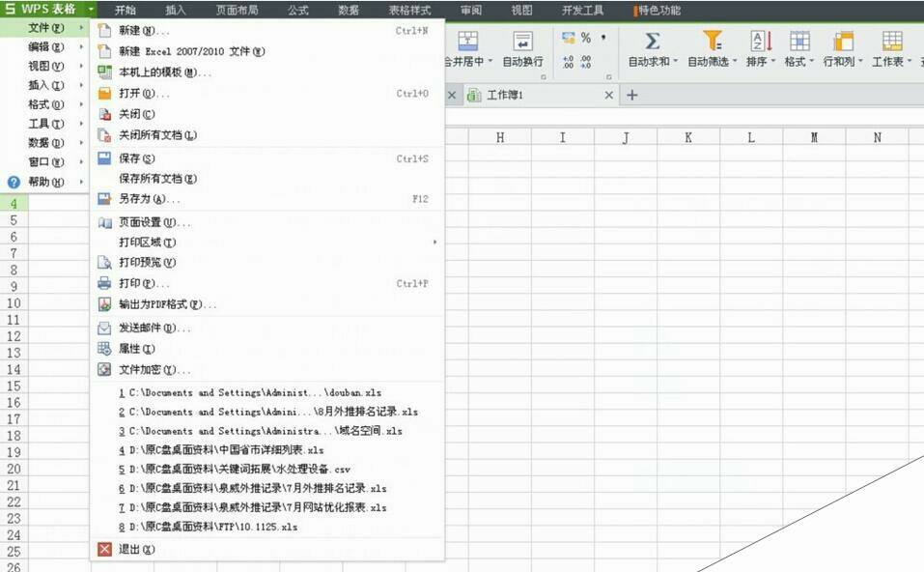Open the WPS application menu dropdown arrow
Viewport: 924px width, 572px height.
[x=91, y=10]
